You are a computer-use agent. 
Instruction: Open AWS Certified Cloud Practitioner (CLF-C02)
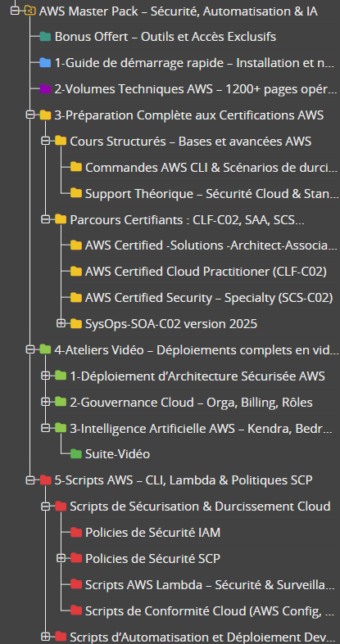(206, 272)
